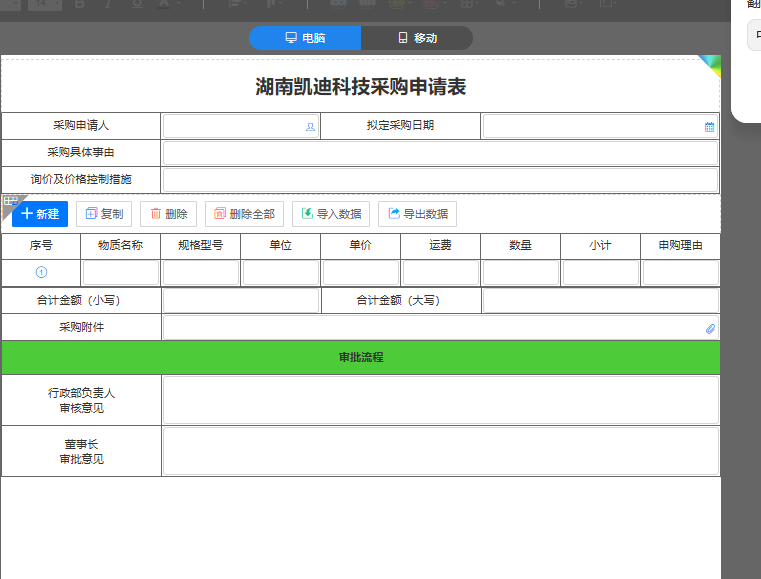Click the green 审批流程 section header
The image size is (761, 579).
coord(361,357)
